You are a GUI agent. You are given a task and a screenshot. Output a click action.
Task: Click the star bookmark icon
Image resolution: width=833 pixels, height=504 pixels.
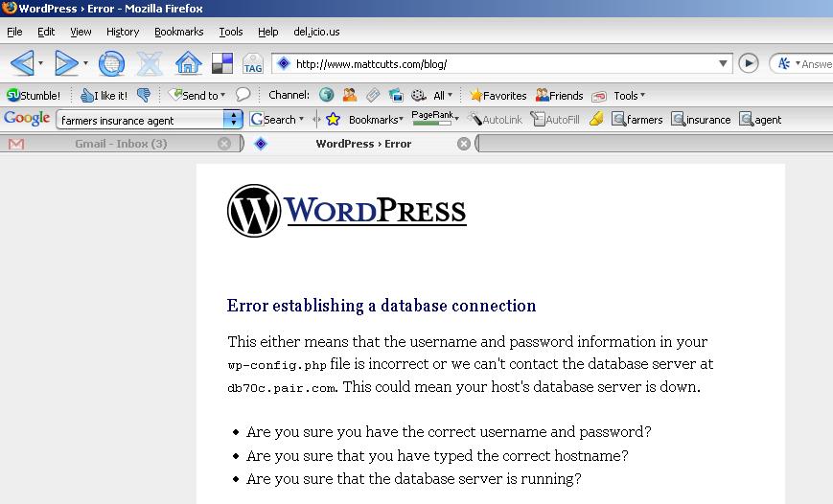point(333,119)
